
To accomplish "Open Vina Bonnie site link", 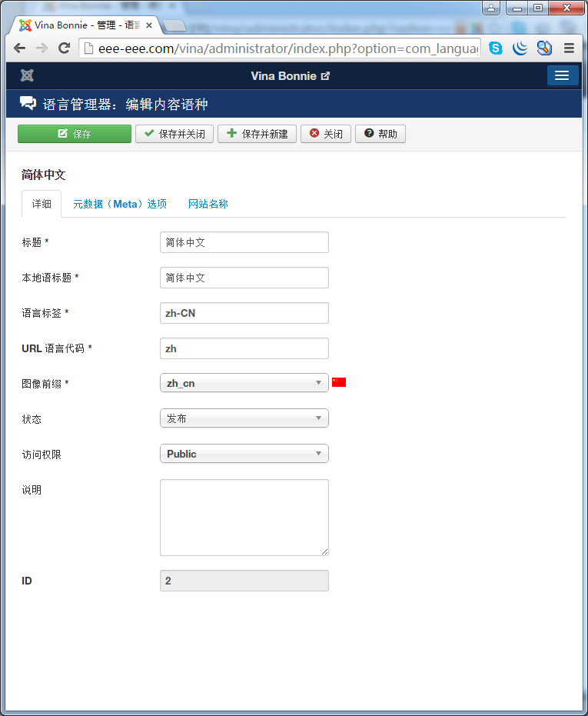I will (x=291, y=76).
